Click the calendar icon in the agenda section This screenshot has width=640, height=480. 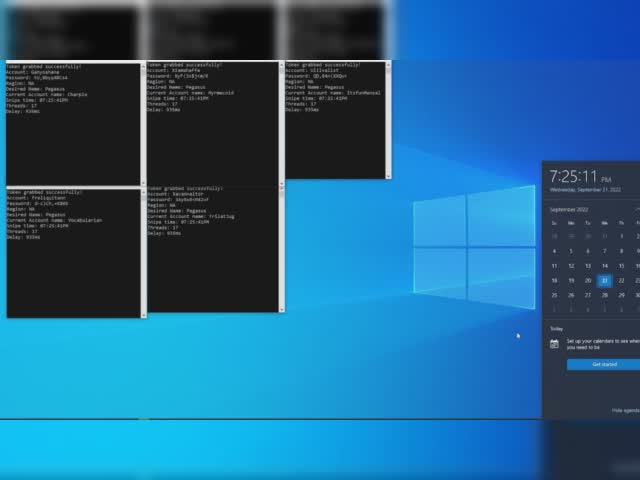pyautogui.click(x=554, y=344)
